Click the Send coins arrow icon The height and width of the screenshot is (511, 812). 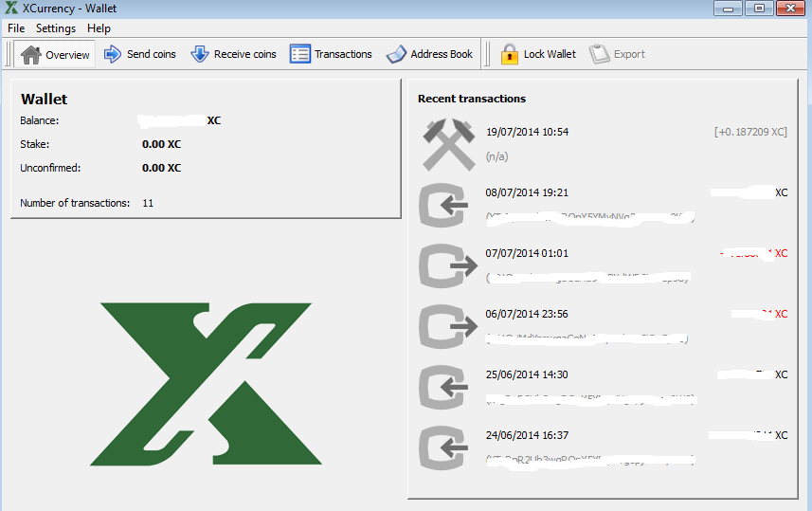pyautogui.click(x=113, y=54)
